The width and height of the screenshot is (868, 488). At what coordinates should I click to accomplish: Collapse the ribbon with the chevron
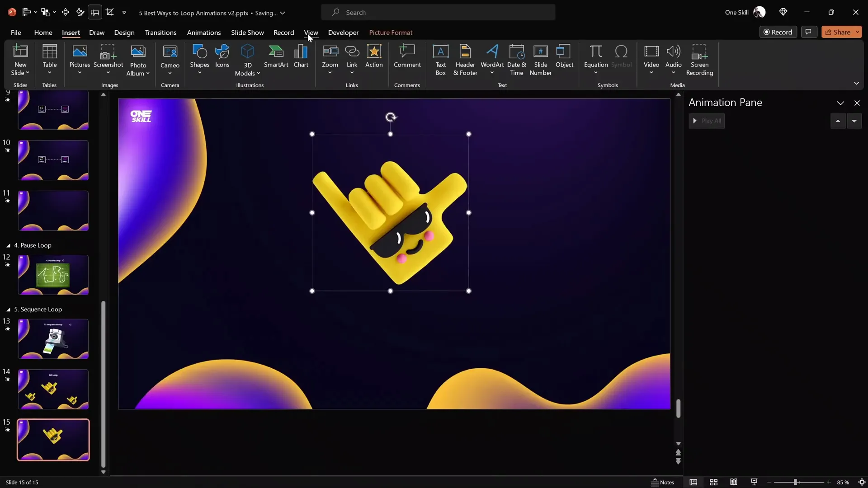tap(856, 84)
